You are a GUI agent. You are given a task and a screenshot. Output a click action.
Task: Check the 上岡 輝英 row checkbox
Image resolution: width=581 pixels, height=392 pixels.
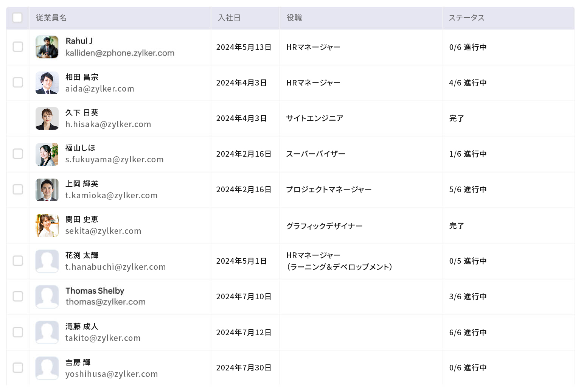(18, 189)
